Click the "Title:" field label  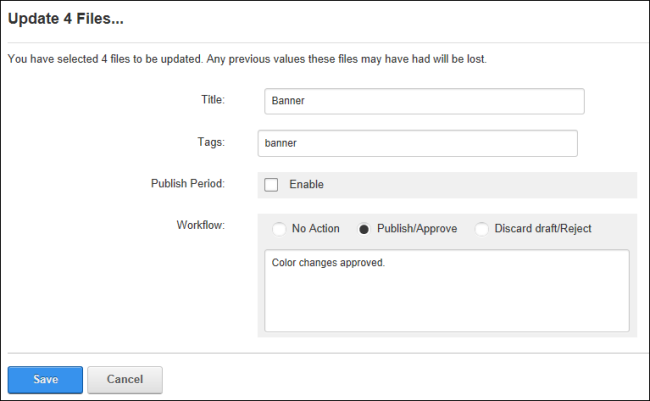click(x=213, y=100)
